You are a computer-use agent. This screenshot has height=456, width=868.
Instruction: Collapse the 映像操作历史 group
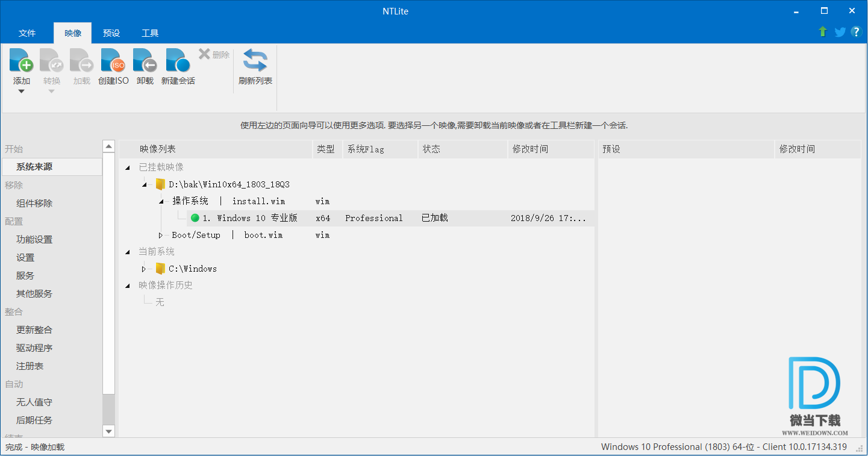(127, 286)
